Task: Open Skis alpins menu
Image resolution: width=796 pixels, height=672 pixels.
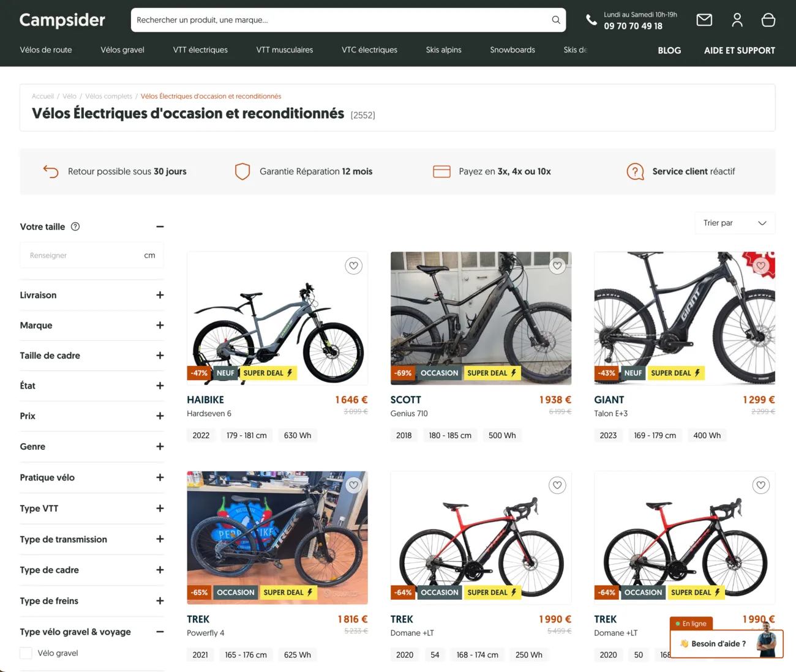Action: [444, 50]
